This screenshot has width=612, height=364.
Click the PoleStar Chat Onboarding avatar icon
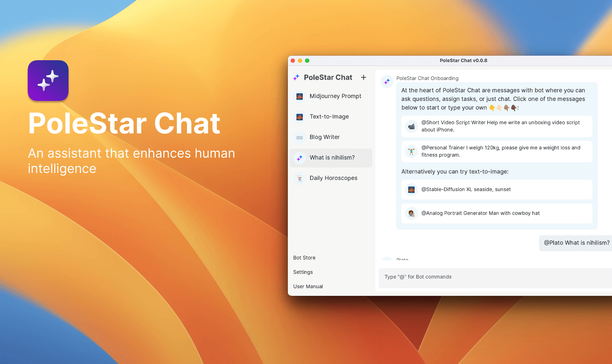pos(387,82)
